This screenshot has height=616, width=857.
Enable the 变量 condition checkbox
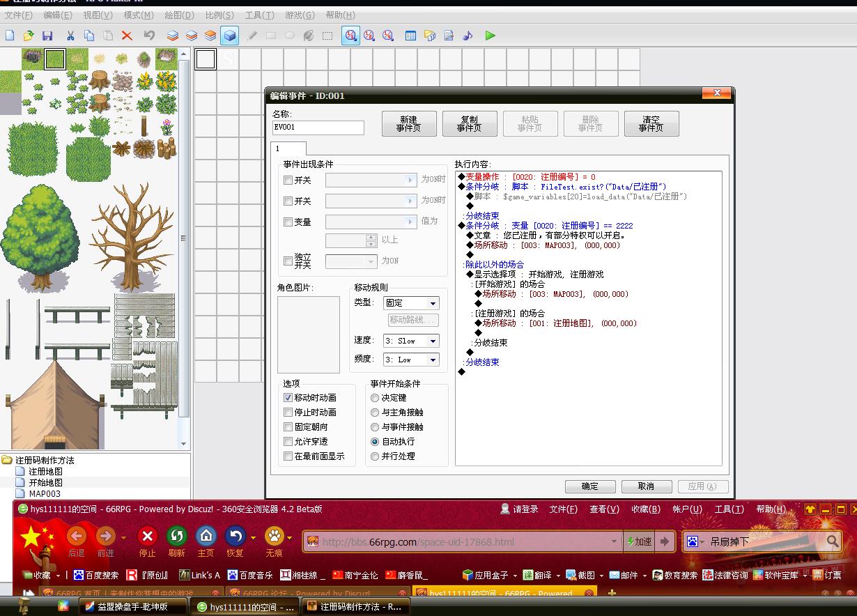288,222
